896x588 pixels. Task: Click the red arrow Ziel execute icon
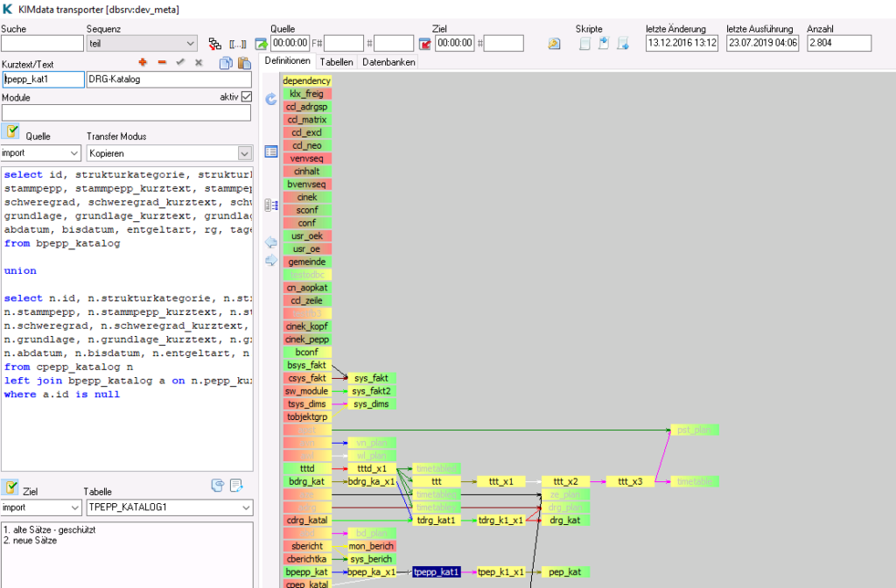click(424, 44)
